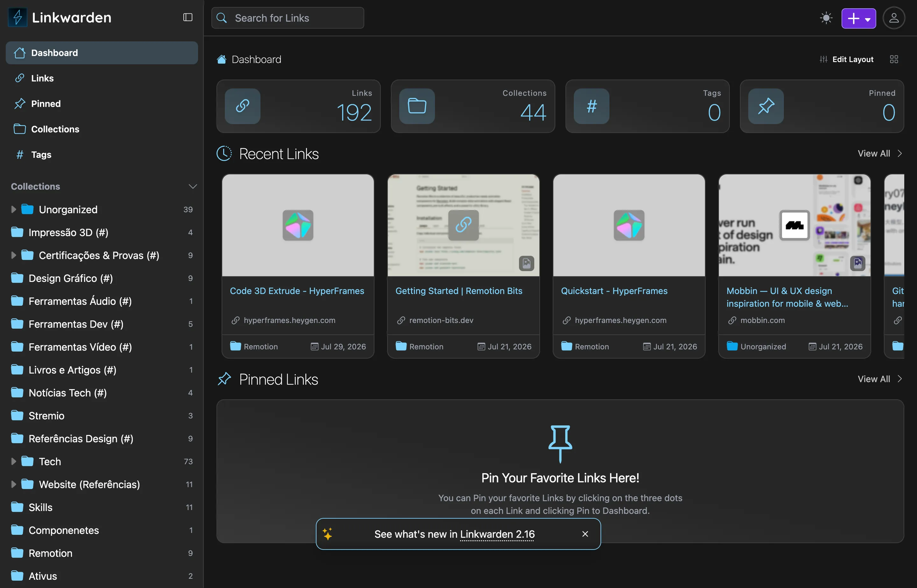Collapse the Collections section chevron

pos(193,186)
